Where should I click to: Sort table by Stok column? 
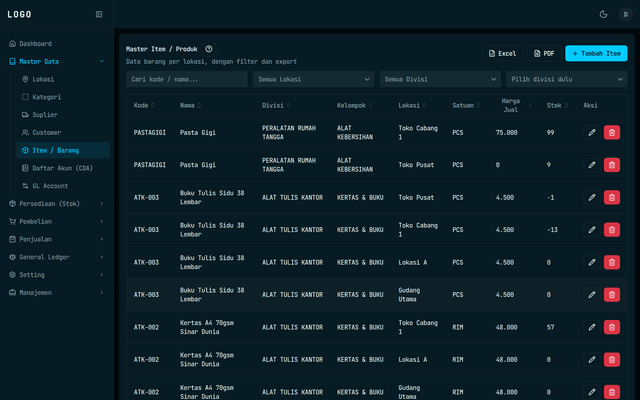point(557,105)
